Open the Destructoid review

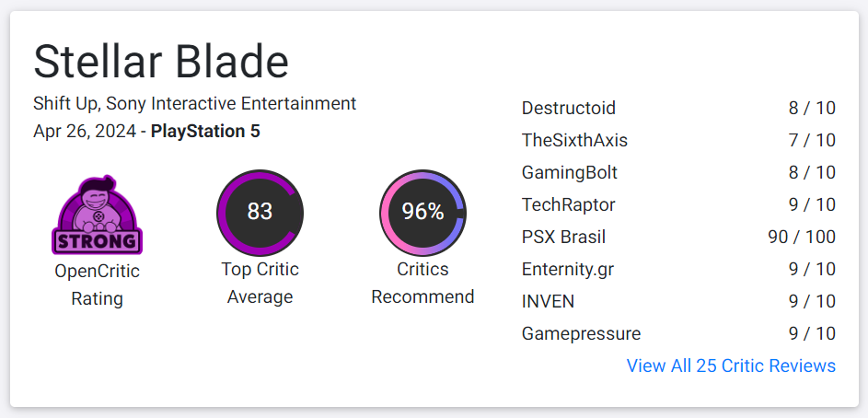(x=568, y=108)
